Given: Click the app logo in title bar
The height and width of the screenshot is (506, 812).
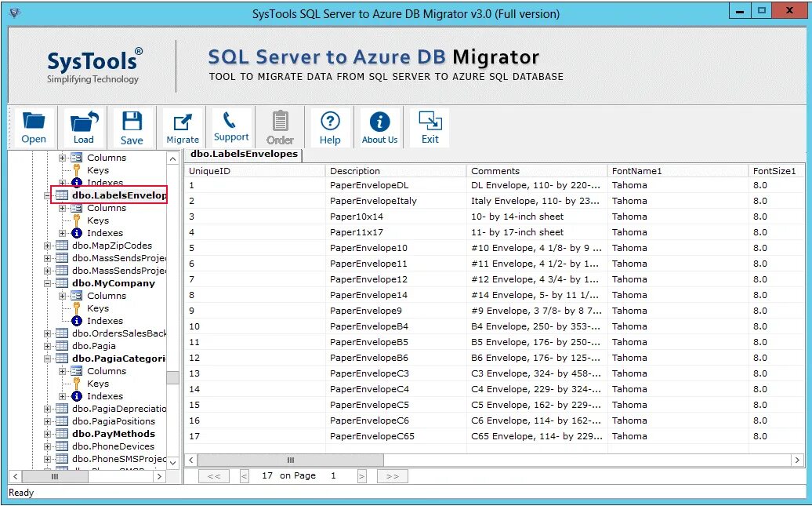Looking at the screenshot, I should [15, 13].
